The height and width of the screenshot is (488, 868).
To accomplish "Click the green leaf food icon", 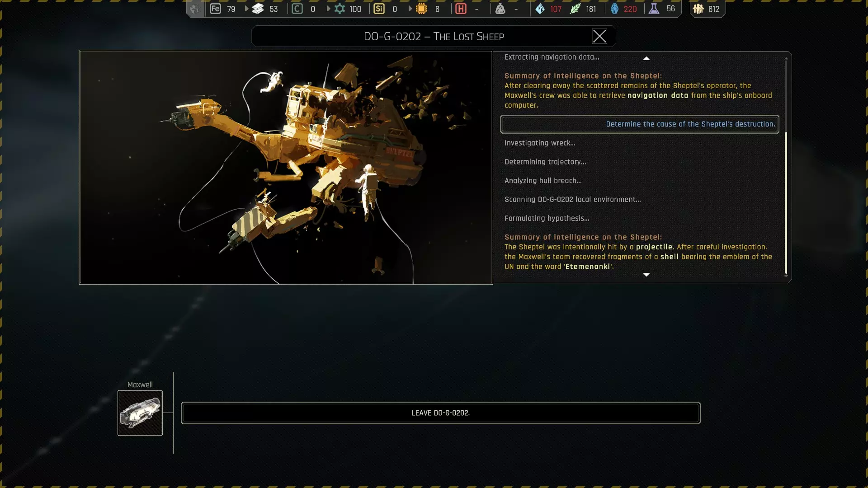I will click(575, 9).
